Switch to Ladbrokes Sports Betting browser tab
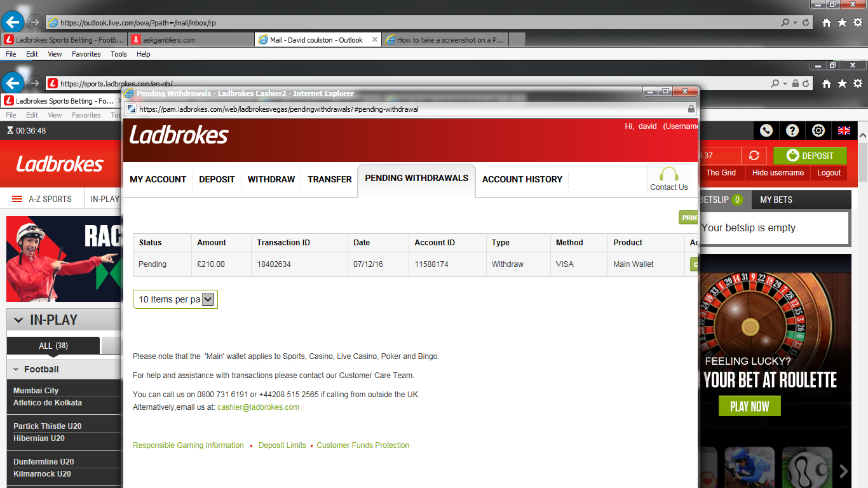Viewport: 868px width, 488px height. tap(64, 39)
